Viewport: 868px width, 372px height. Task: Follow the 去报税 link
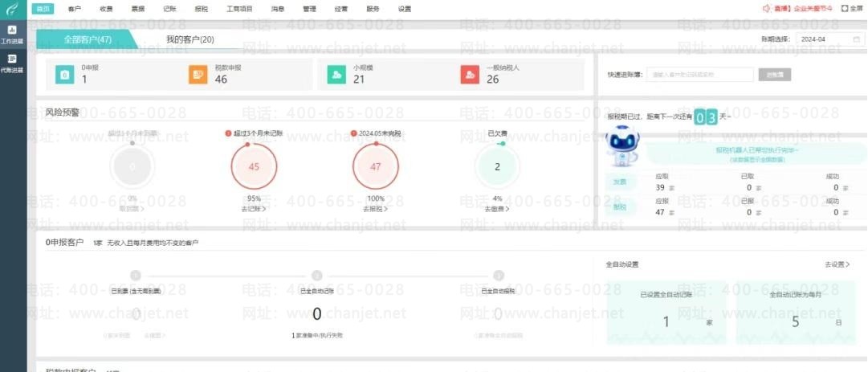375,209
